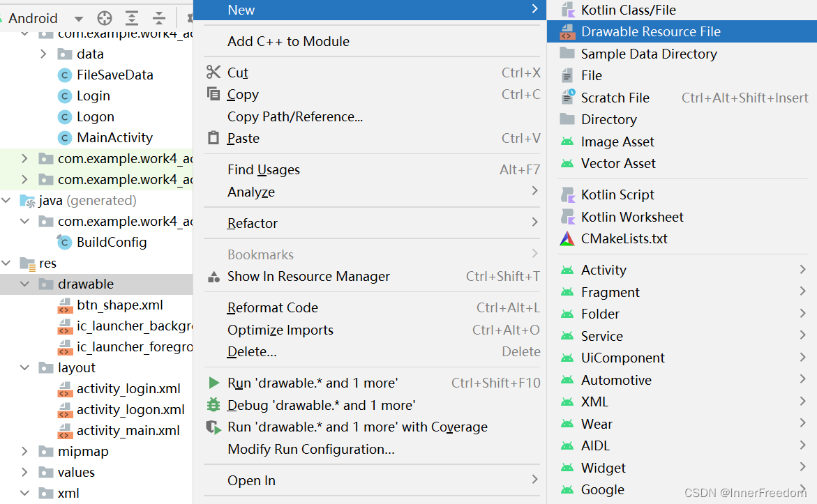Image resolution: width=817 pixels, height=504 pixels.
Task: Click the Debug bug icon
Action: (213, 404)
